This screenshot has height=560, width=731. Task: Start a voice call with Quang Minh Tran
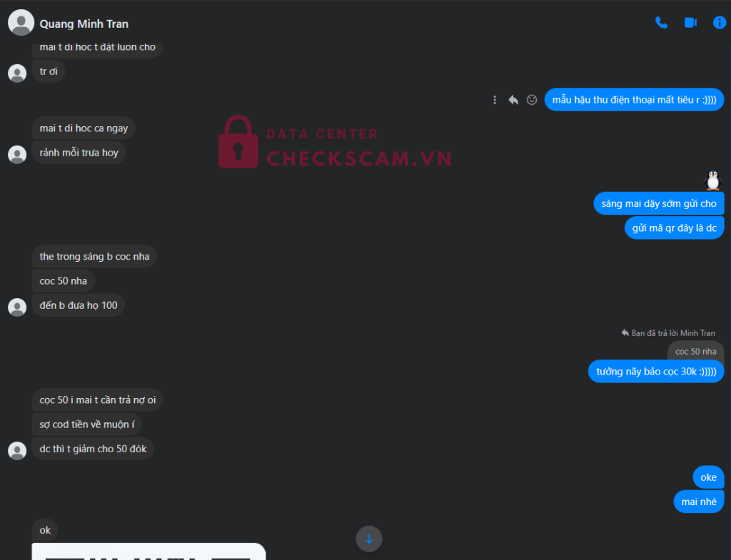(x=661, y=22)
